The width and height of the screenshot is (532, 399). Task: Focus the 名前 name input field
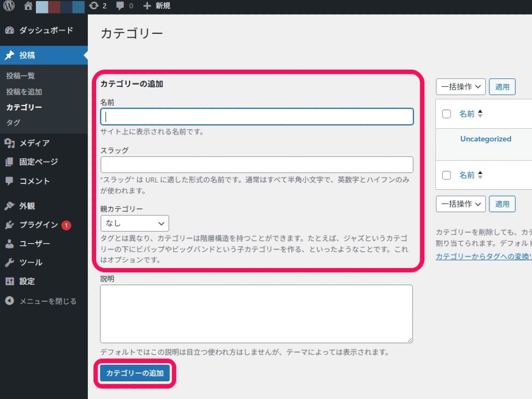(257, 117)
